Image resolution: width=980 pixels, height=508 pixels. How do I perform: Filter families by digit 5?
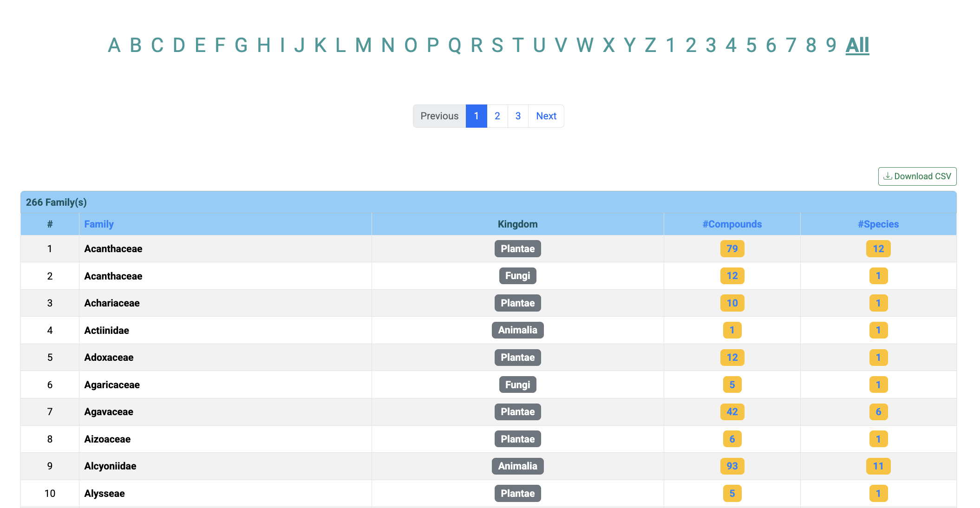pyautogui.click(x=751, y=46)
